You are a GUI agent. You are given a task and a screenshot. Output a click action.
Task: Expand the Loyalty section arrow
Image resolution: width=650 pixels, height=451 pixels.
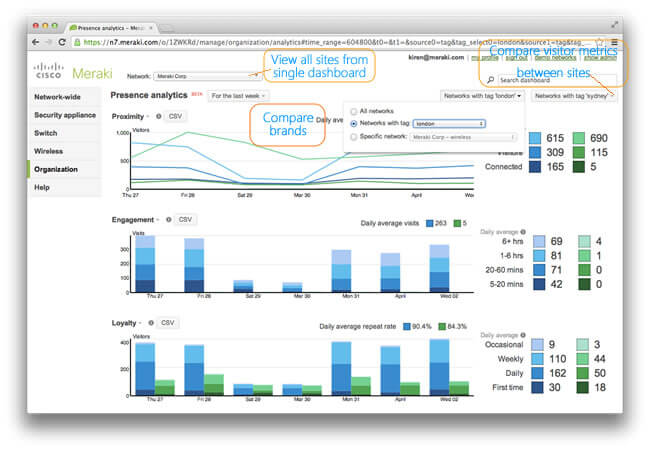coord(140,323)
